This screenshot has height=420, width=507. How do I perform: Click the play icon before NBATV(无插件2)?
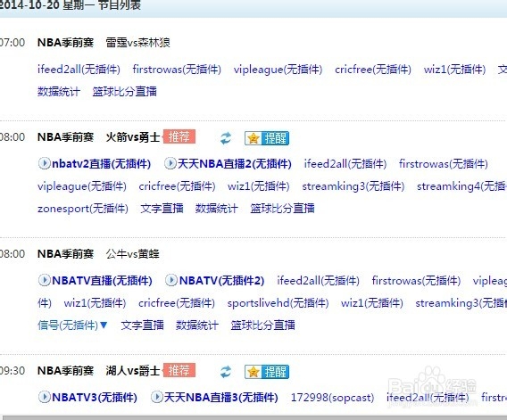(171, 280)
